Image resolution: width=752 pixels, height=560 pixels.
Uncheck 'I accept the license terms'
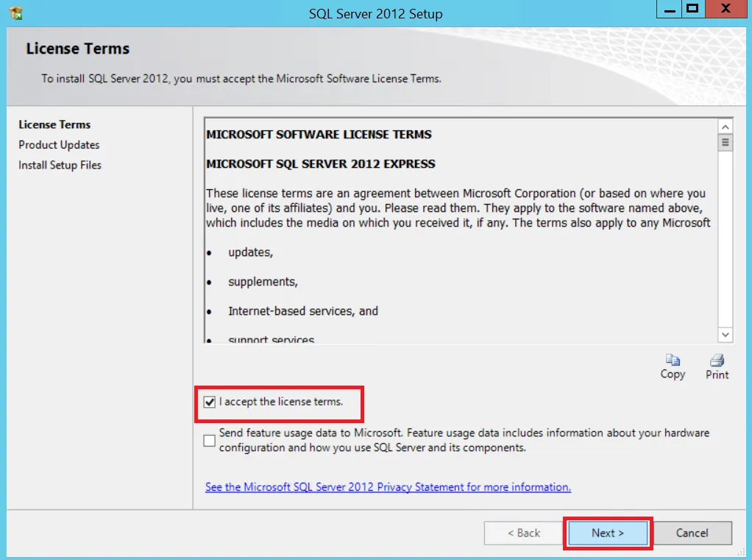click(x=210, y=402)
